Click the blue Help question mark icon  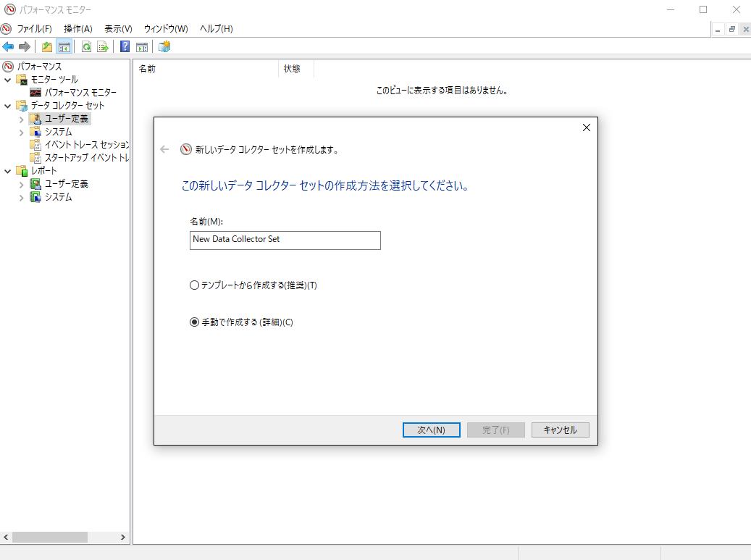(125, 46)
